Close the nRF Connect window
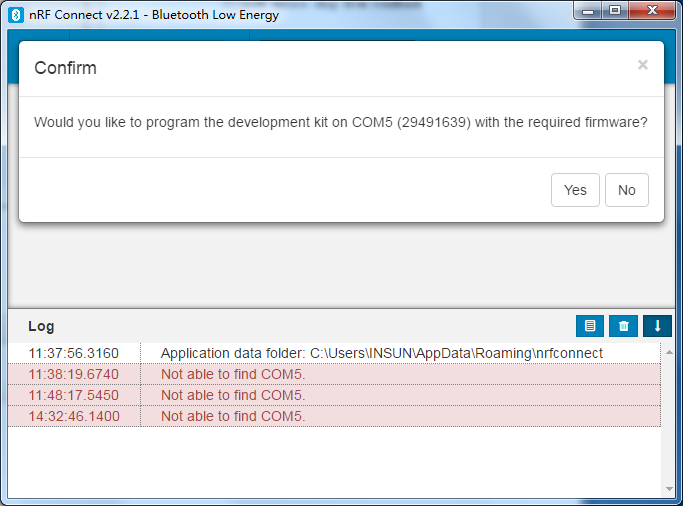Viewport: 683px width, 506px height. point(652,10)
